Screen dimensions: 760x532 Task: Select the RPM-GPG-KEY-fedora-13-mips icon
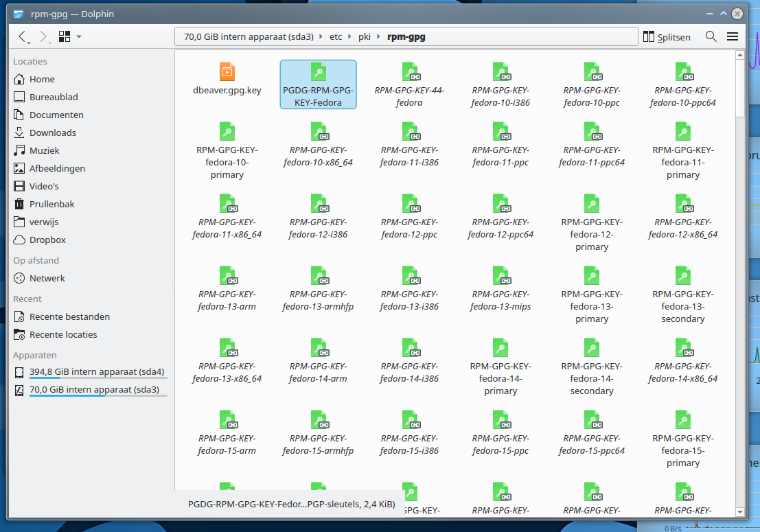(501, 276)
